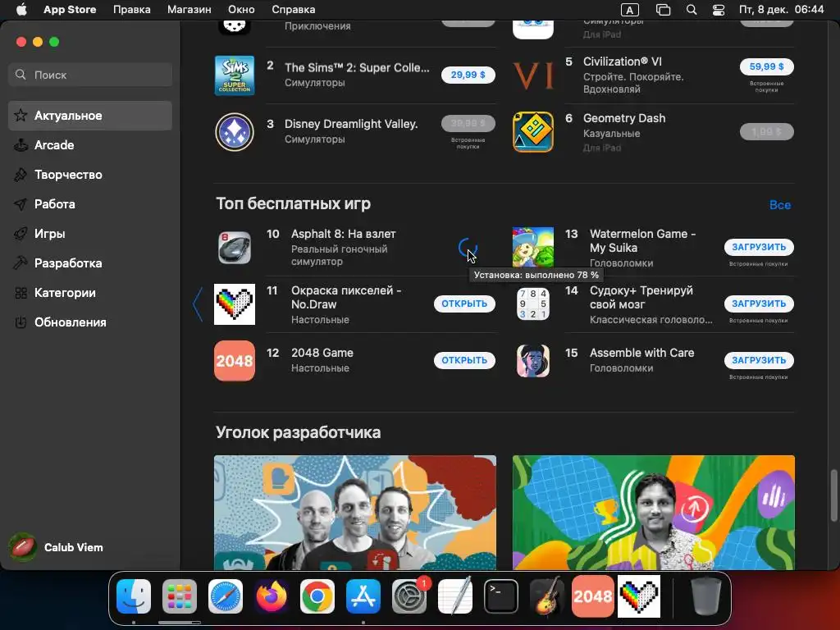Open Stage Manager icon in menu bar
This screenshot has width=840, height=630.
point(663,10)
